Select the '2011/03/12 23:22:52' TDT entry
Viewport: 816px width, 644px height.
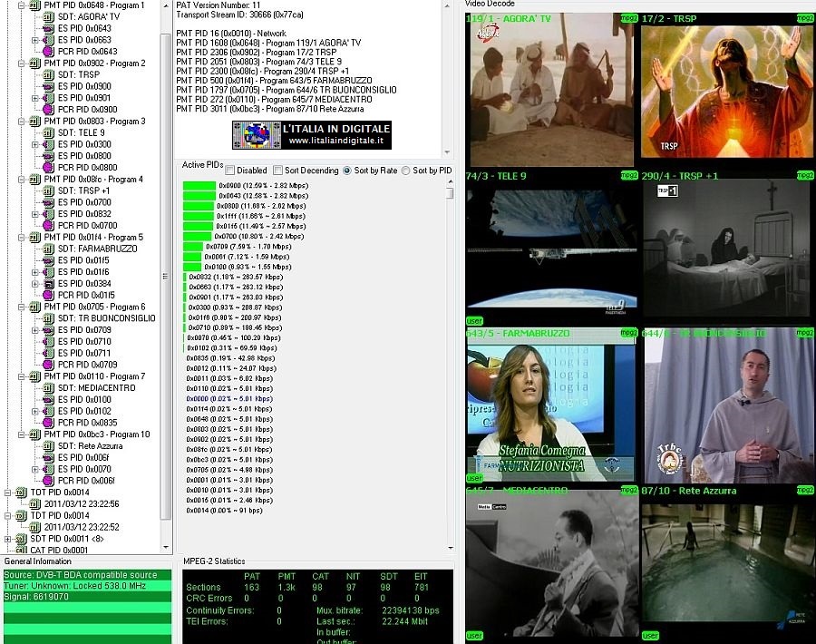coord(82,527)
